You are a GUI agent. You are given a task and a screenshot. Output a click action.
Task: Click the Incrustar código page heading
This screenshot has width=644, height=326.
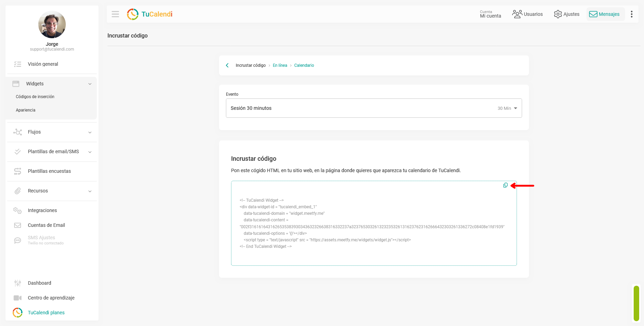(127, 35)
